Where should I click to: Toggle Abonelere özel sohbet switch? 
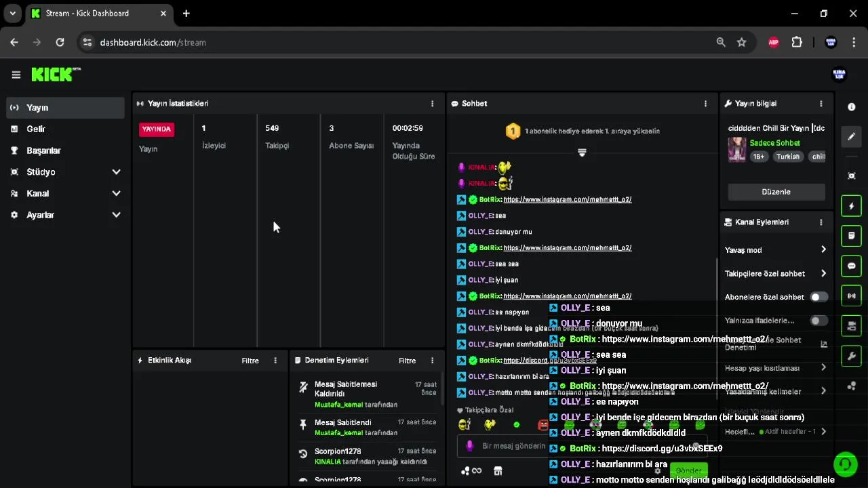tap(819, 297)
